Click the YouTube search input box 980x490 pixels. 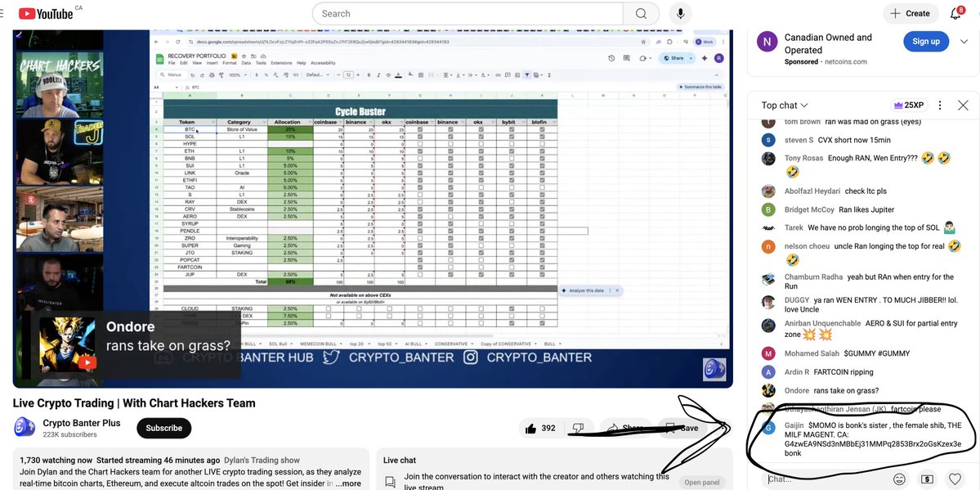[468, 14]
